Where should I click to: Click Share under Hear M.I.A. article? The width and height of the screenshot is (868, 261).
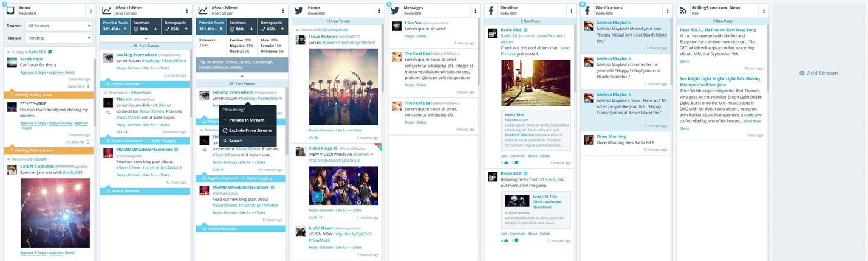point(685,61)
